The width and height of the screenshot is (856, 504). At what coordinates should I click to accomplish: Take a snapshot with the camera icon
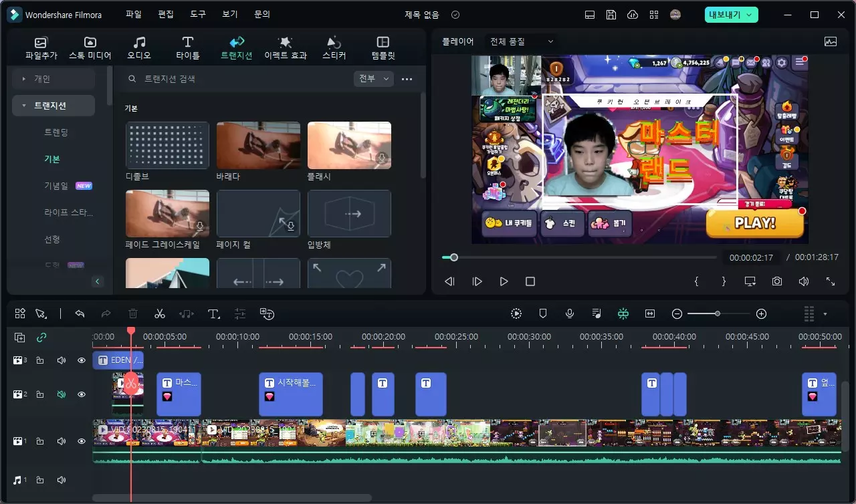[776, 281]
